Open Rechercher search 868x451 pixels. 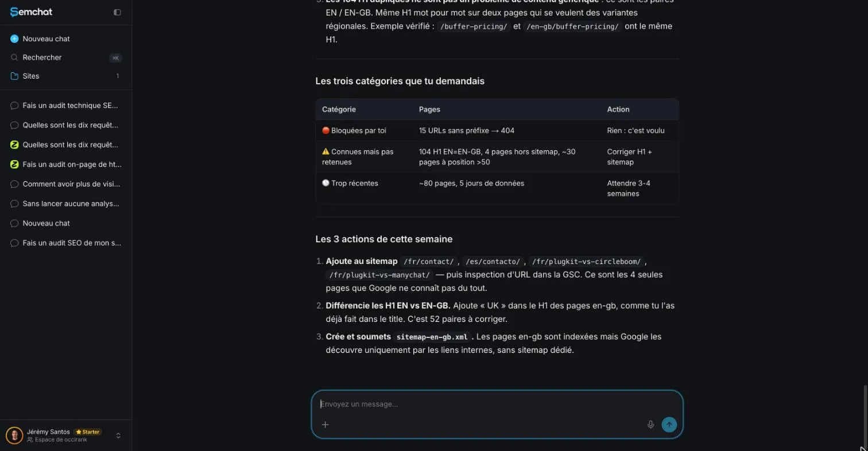click(66, 57)
